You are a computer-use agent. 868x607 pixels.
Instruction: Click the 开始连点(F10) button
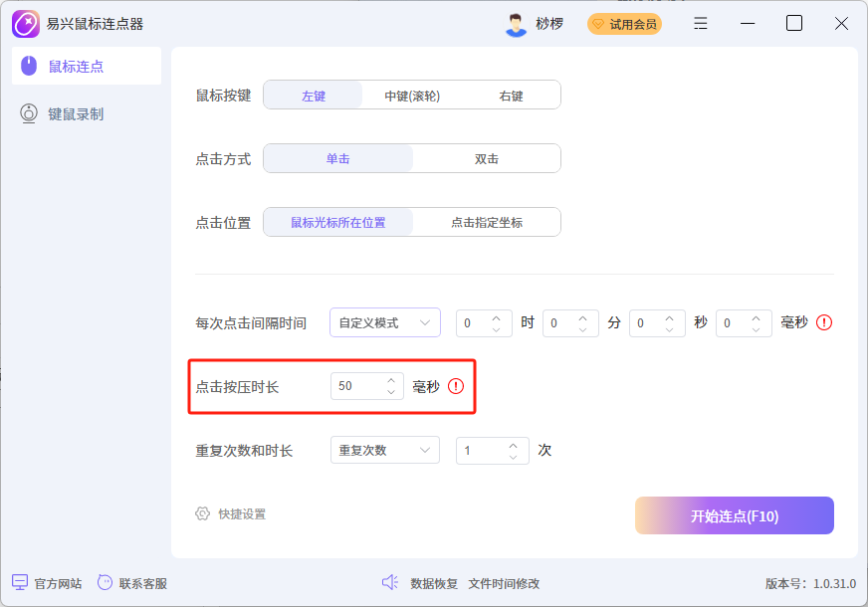[734, 515]
